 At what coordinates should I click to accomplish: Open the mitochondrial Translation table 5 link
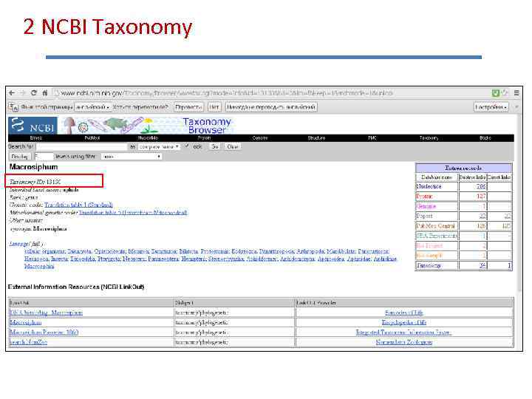click(x=133, y=212)
